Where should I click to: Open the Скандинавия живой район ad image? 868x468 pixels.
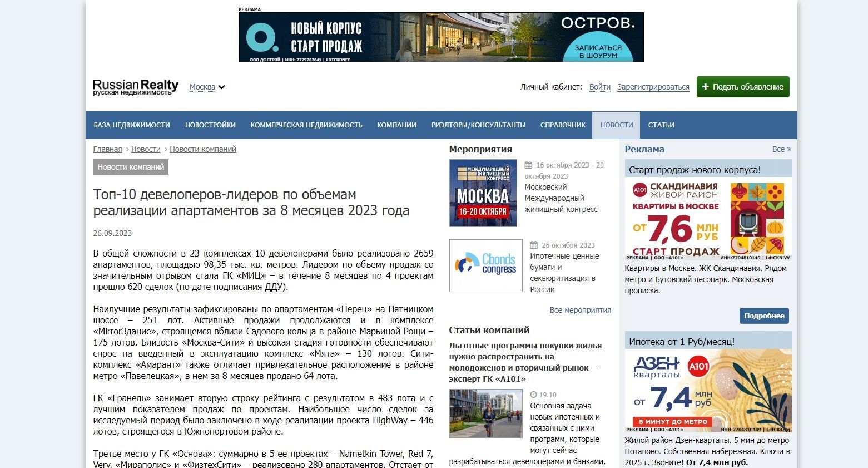pos(708,219)
